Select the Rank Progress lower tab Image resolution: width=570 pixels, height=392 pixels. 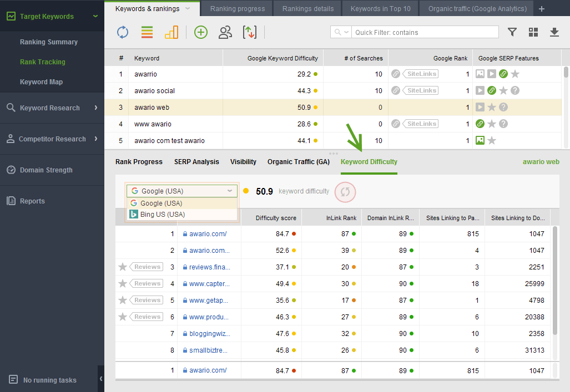coord(139,162)
